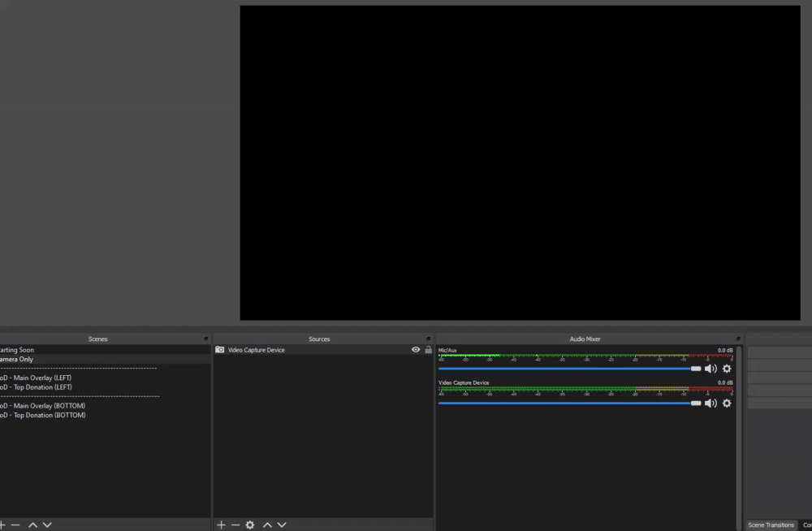Image resolution: width=812 pixels, height=531 pixels.
Task: Remove the selected scene using the minus icon
Action: [18, 525]
